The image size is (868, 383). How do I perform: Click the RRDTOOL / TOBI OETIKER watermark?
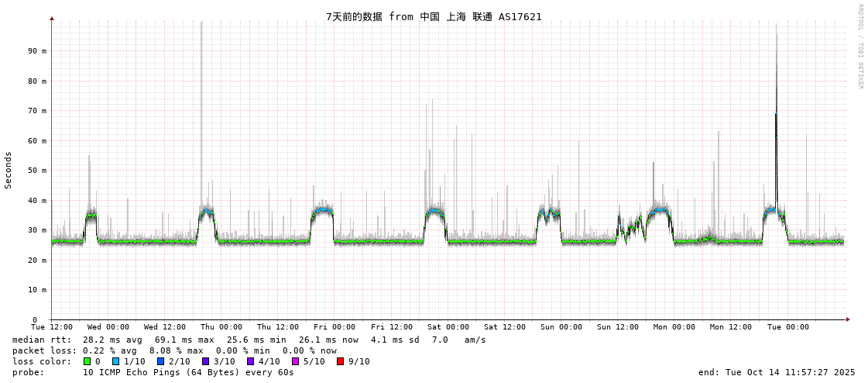[x=859, y=47]
